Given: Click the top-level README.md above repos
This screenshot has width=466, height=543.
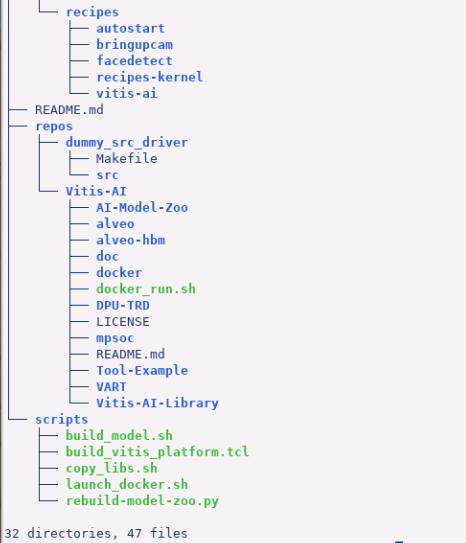Looking at the screenshot, I should point(69,110).
